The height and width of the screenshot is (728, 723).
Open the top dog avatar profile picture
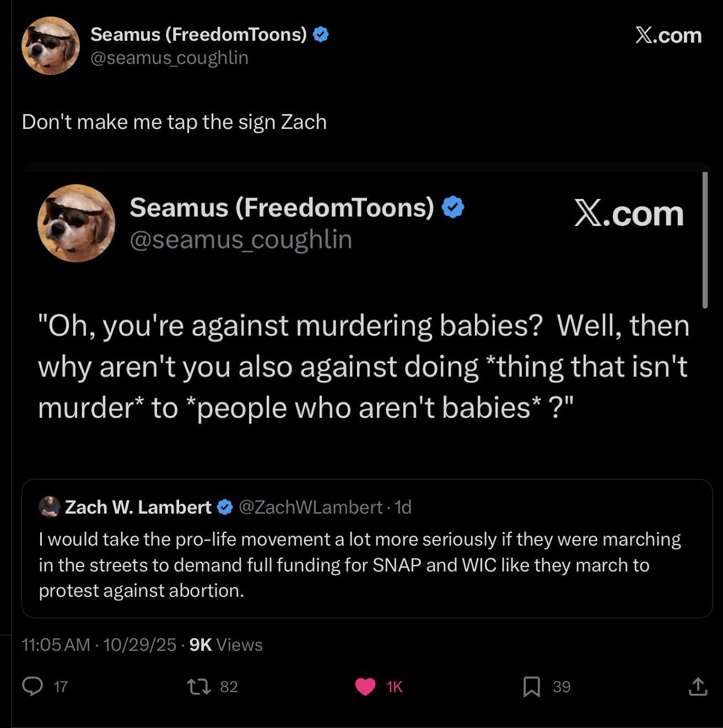pos(50,46)
